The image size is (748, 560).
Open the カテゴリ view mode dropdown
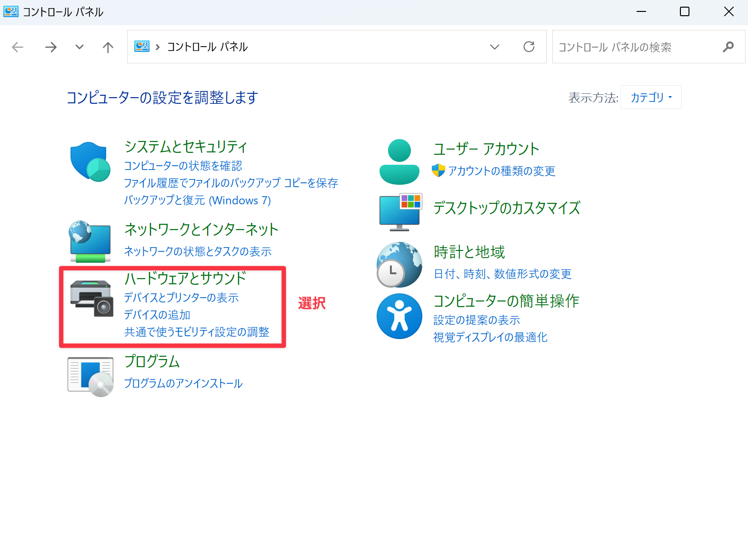pyautogui.click(x=650, y=98)
